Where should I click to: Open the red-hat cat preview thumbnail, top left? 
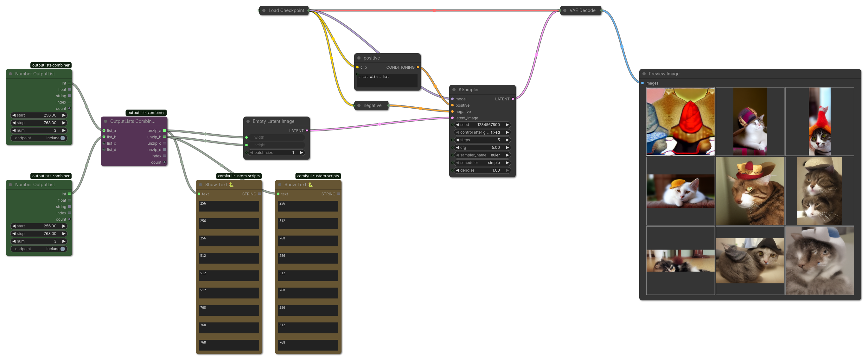[x=680, y=122]
